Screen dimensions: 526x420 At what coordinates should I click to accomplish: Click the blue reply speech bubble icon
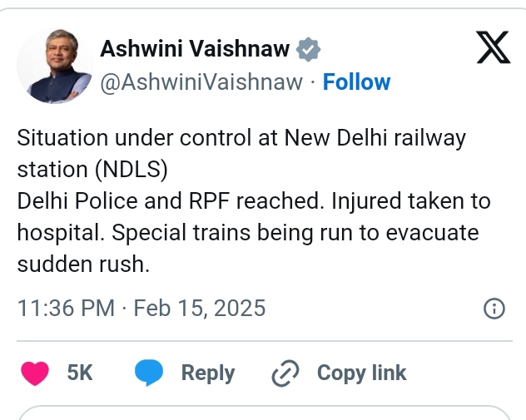(149, 373)
